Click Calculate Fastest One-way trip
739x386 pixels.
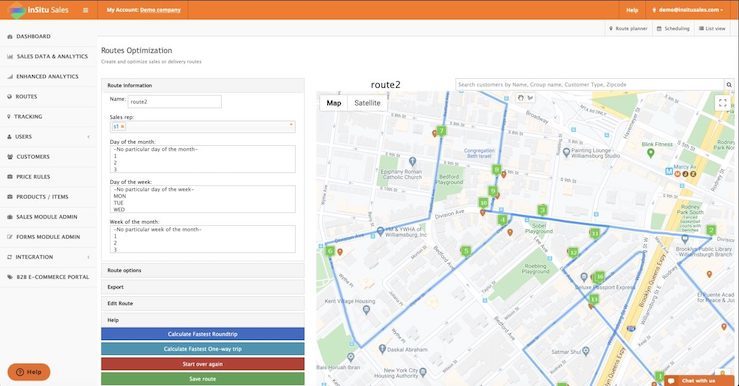[203, 349]
